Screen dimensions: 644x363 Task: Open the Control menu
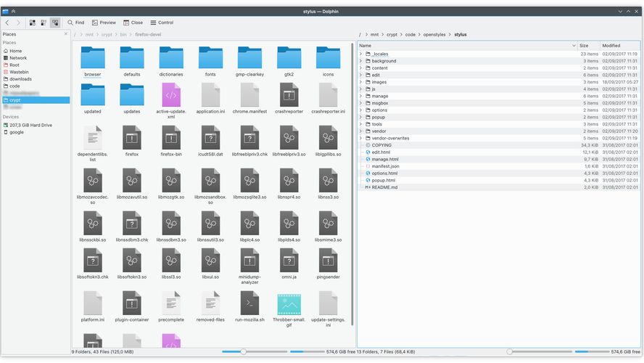point(162,23)
